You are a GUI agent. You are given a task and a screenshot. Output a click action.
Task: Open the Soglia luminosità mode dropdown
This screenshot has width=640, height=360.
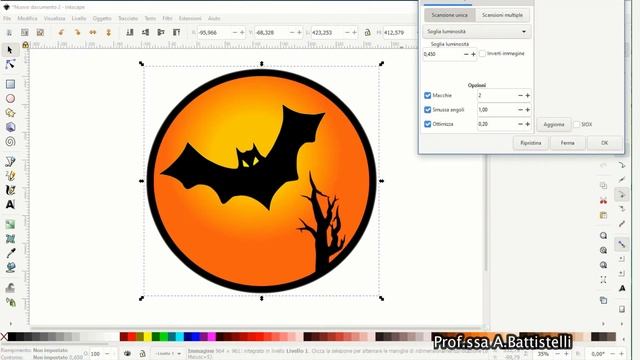477,31
